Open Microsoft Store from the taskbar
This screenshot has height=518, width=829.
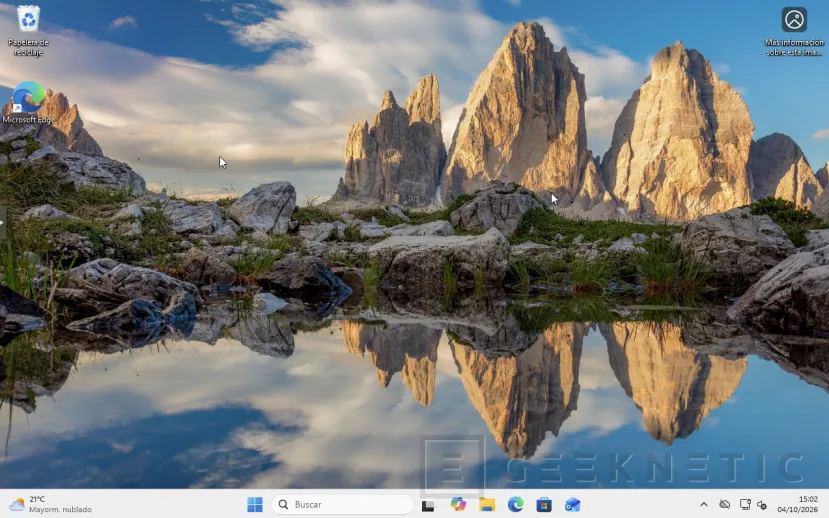pyautogui.click(x=544, y=505)
